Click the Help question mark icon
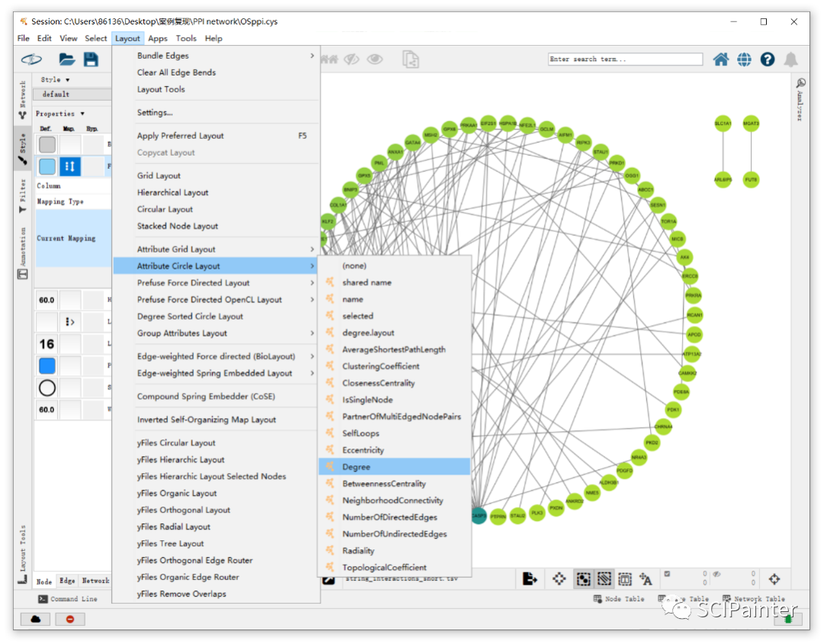The height and width of the screenshot is (644, 824). pyautogui.click(x=768, y=60)
